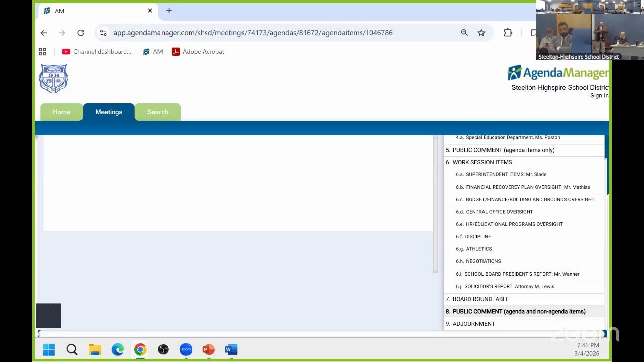Click the Sign In link
The image size is (644, 362).
coord(599,96)
